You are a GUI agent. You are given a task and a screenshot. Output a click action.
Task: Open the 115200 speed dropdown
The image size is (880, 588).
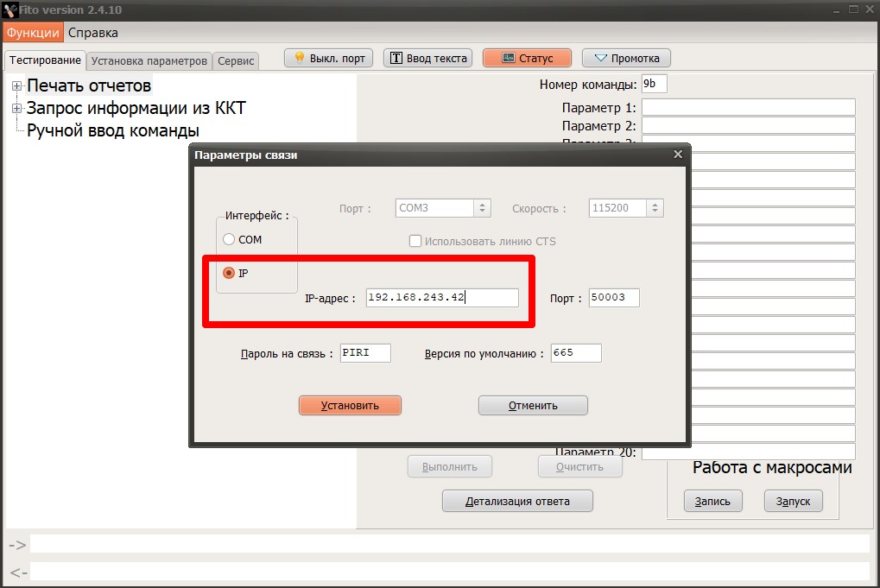click(x=655, y=208)
